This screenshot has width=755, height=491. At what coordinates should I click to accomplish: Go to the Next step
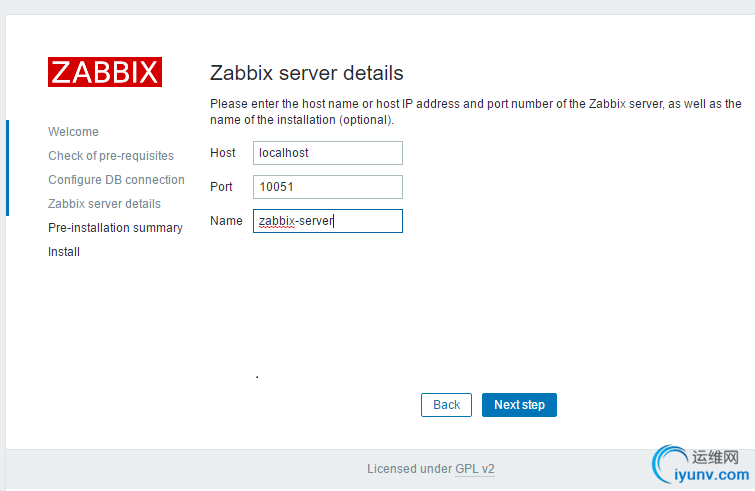[x=519, y=405]
